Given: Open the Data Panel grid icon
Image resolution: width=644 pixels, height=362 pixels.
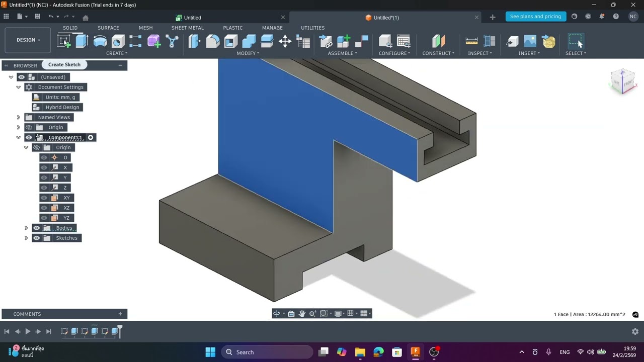Looking at the screenshot, I should pyautogui.click(x=6, y=17).
